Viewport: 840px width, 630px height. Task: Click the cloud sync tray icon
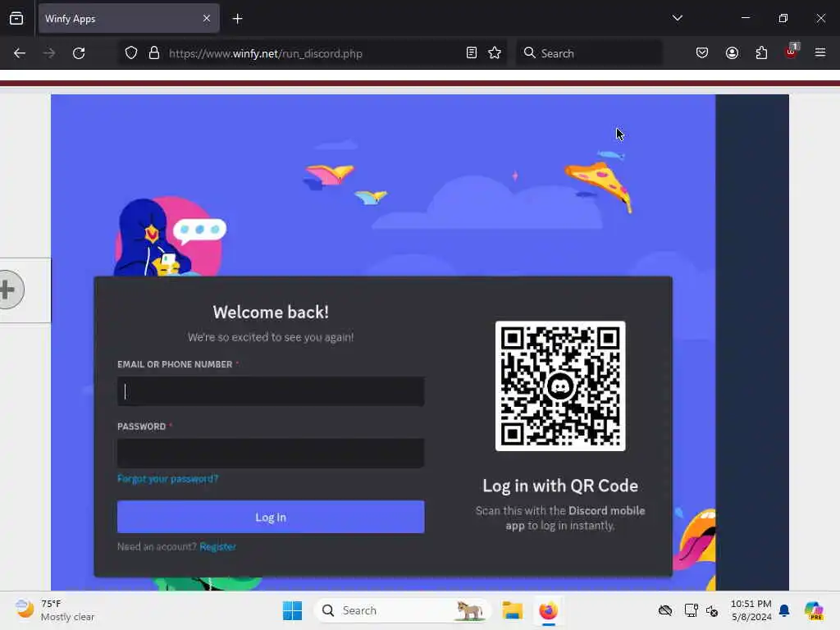[x=664, y=610]
